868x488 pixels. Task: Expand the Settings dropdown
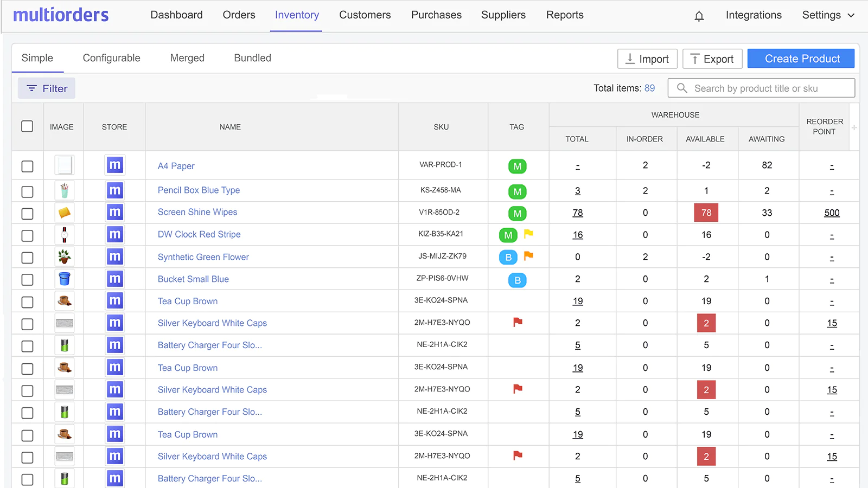pyautogui.click(x=827, y=15)
